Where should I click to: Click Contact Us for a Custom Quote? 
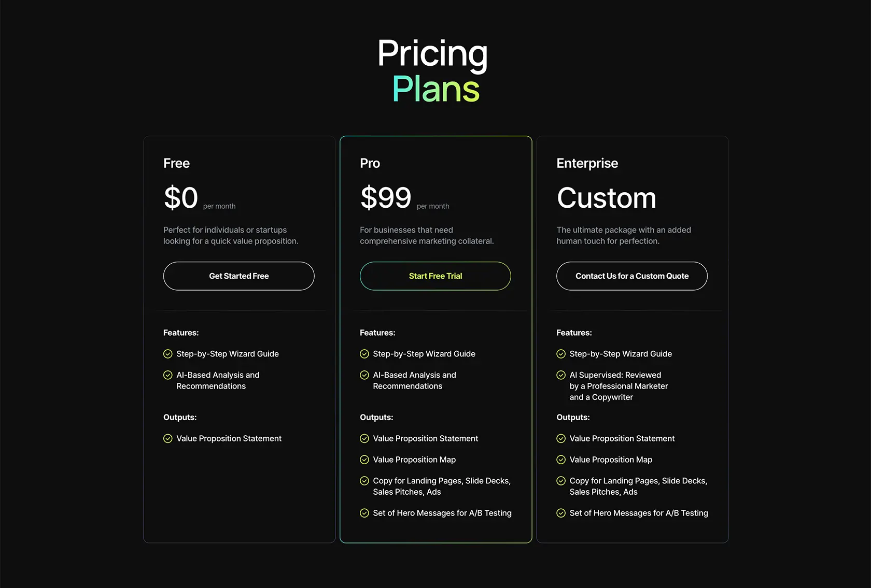pos(632,276)
